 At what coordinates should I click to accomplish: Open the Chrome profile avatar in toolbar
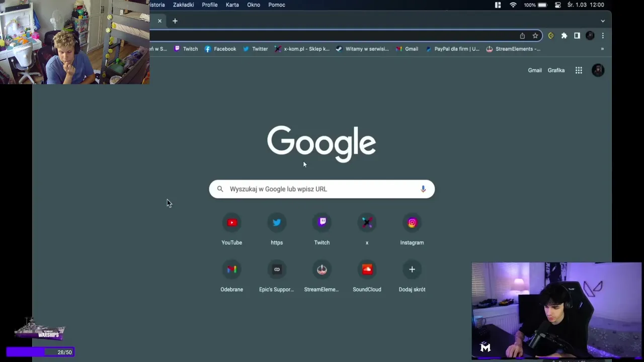[x=590, y=36]
